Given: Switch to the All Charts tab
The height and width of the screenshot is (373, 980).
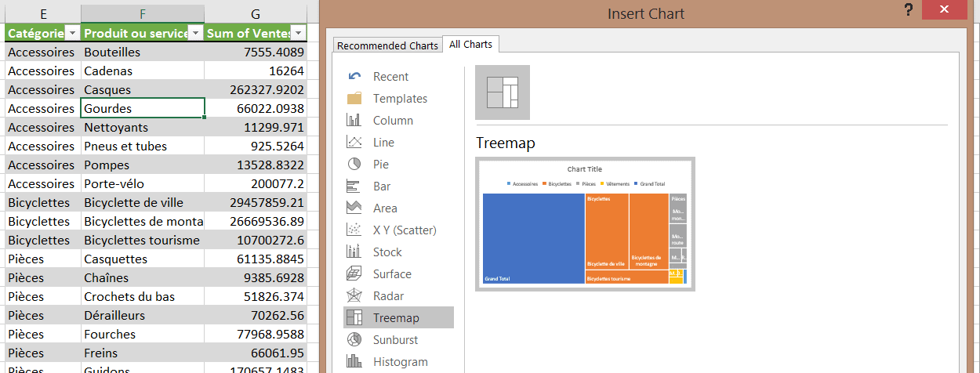Looking at the screenshot, I should click(x=470, y=45).
